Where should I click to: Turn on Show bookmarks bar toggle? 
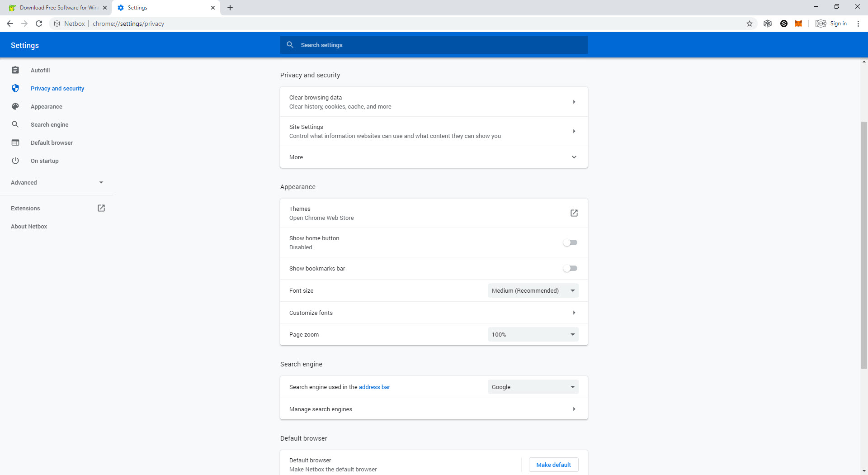pos(570,268)
